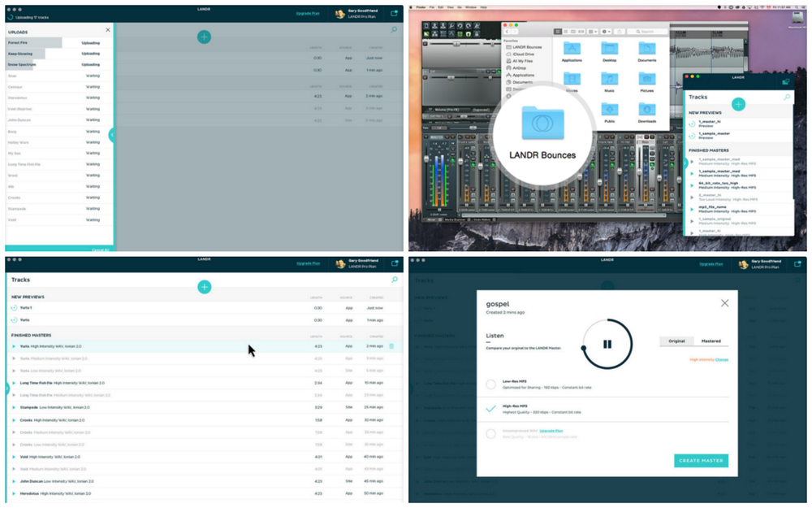The width and height of the screenshot is (812, 508).
Task: Close the gospel master dialog
Action: 724,303
